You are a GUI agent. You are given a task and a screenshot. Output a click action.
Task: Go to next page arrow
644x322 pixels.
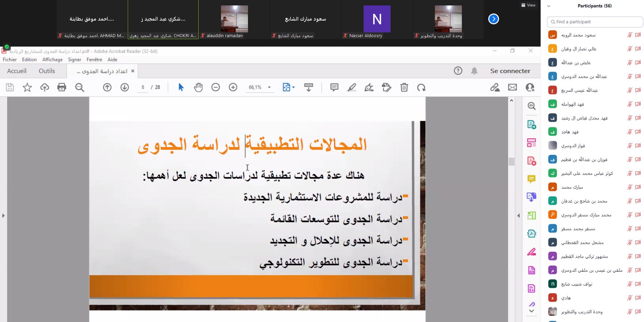point(124,87)
